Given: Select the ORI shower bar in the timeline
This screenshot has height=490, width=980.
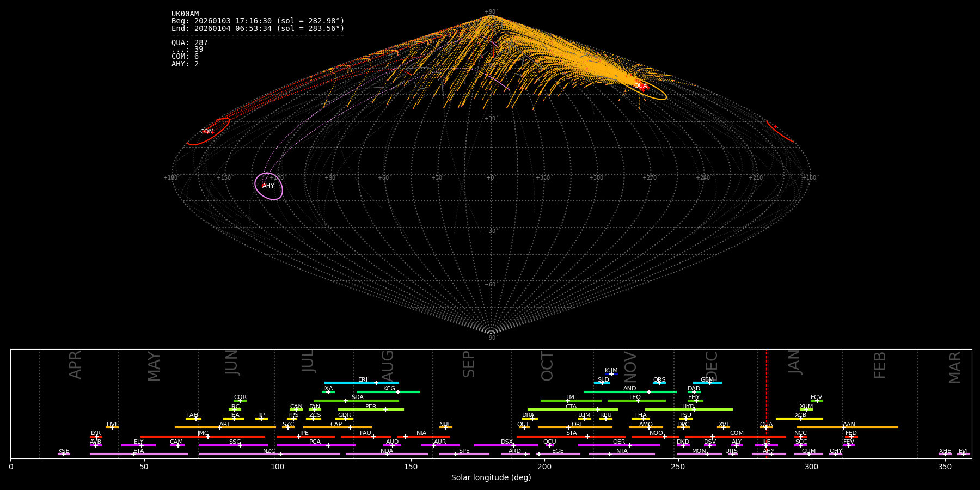Looking at the screenshot, I should (575, 427).
